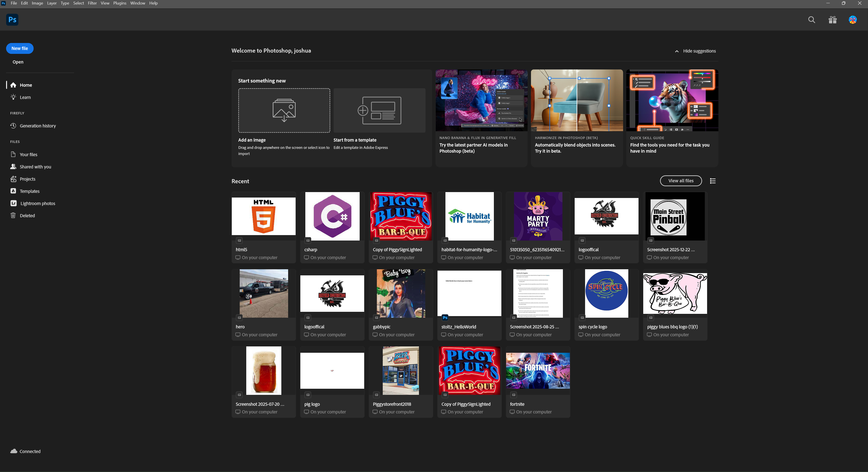Switch recent files to list view

tap(713, 181)
